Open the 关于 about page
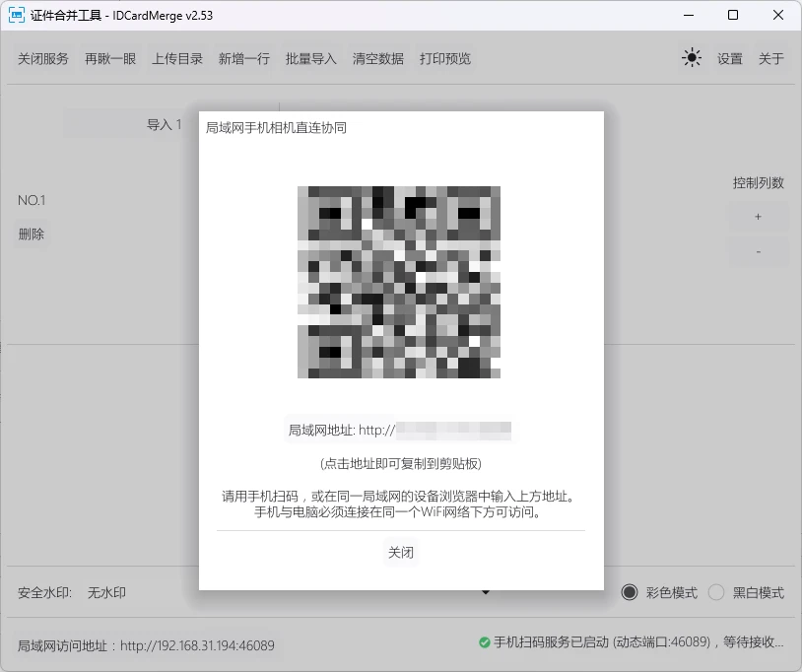Screen dimensions: 802x672 tap(770, 59)
